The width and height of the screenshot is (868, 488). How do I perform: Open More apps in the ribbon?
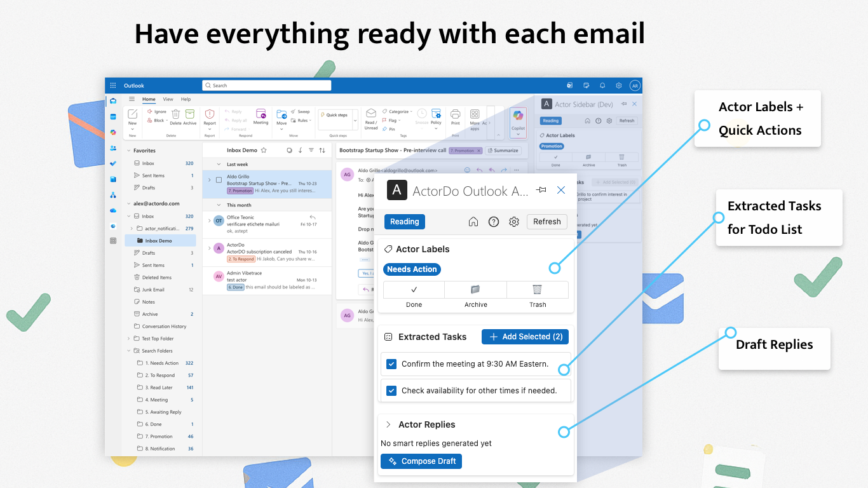click(x=475, y=118)
